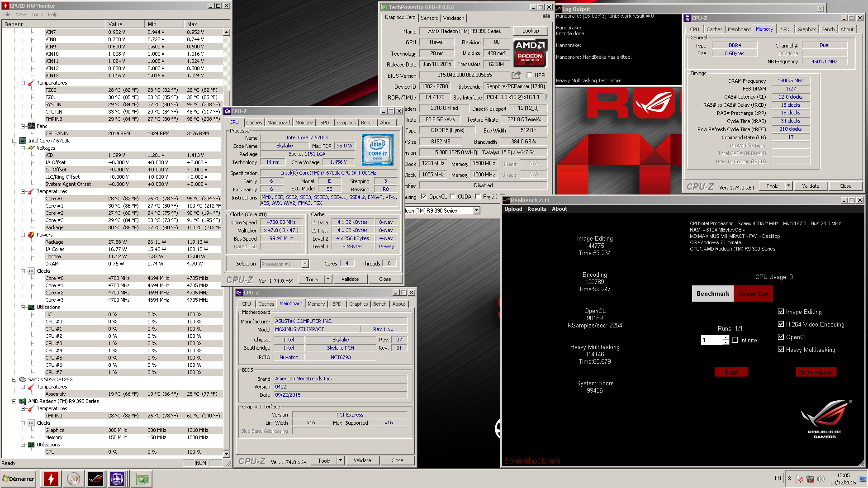Collapse the Utilizations group under Intel Core
The height and width of the screenshot is (488, 868).
click(23, 307)
